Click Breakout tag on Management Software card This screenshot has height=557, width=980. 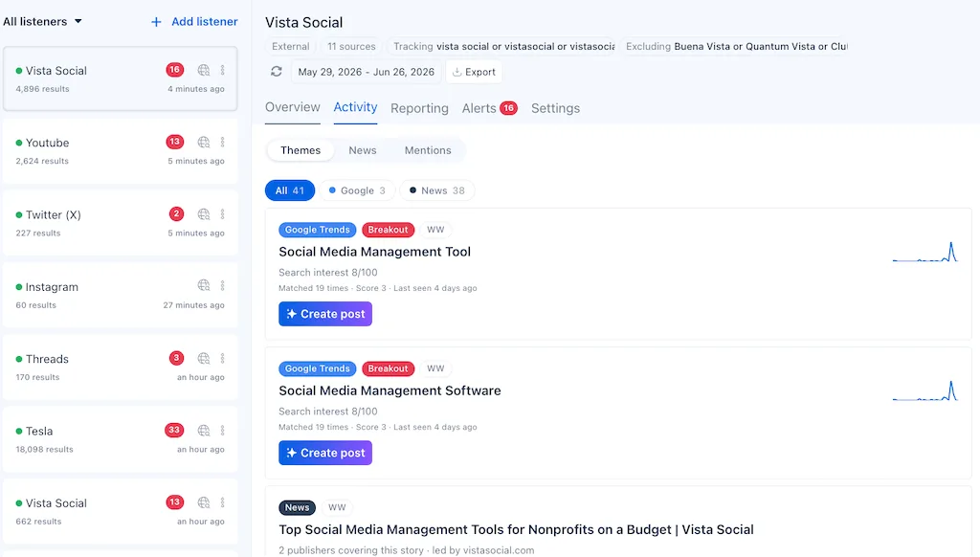[x=388, y=368]
